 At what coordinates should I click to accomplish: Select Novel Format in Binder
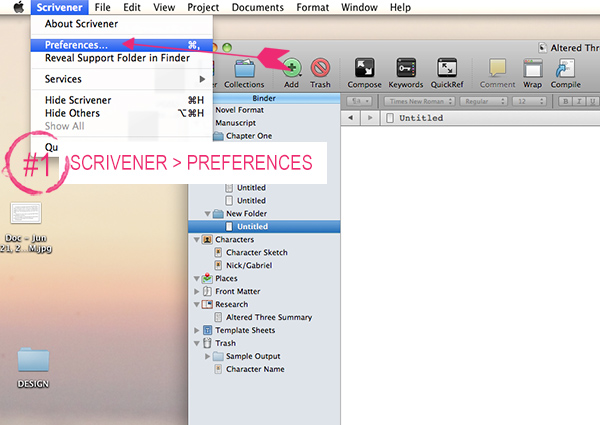pos(240,110)
